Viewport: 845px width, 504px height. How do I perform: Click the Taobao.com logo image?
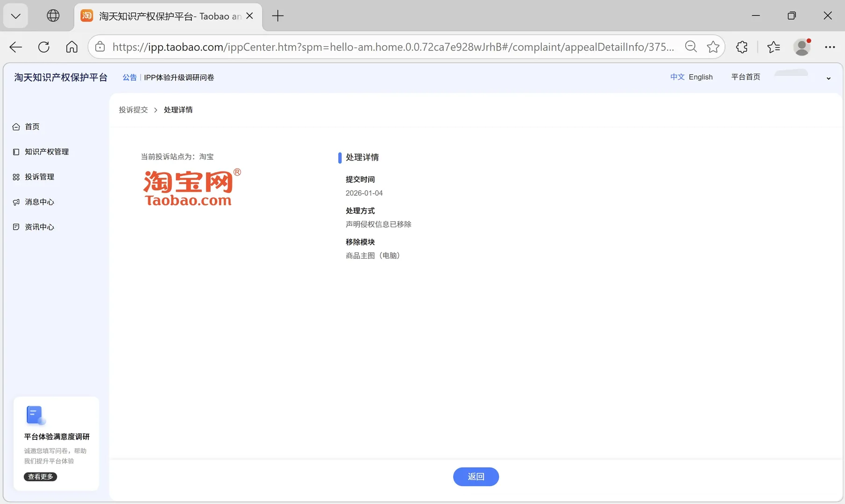(x=192, y=187)
